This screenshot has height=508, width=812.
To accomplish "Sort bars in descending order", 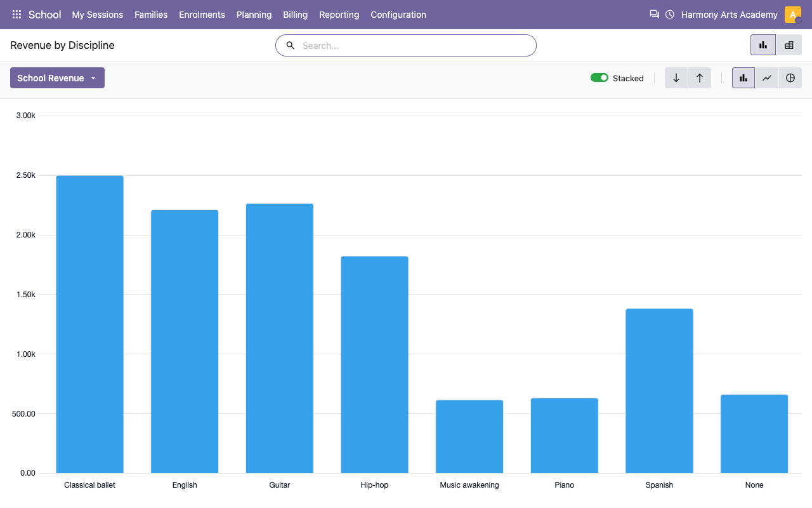I will 676,78.
